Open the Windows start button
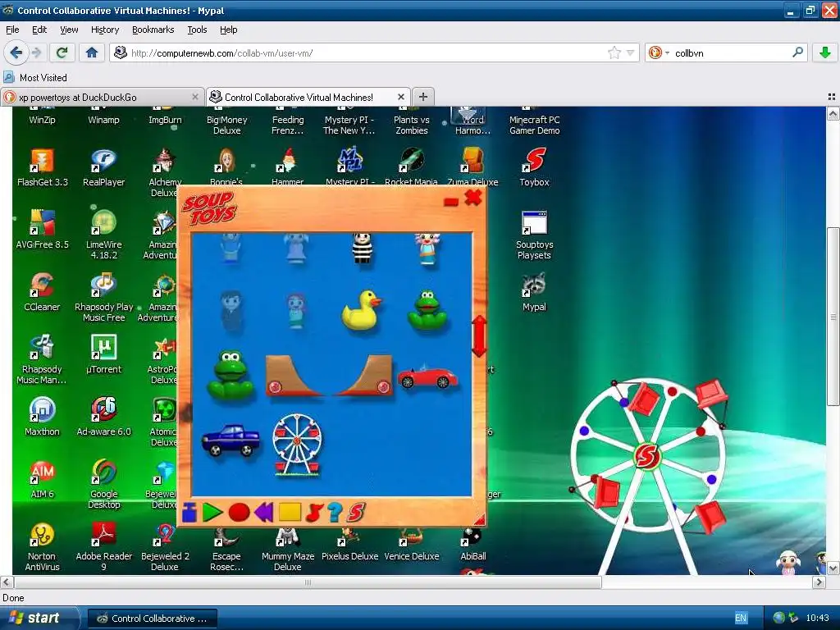The height and width of the screenshot is (630, 840). click(x=39, y=618)
